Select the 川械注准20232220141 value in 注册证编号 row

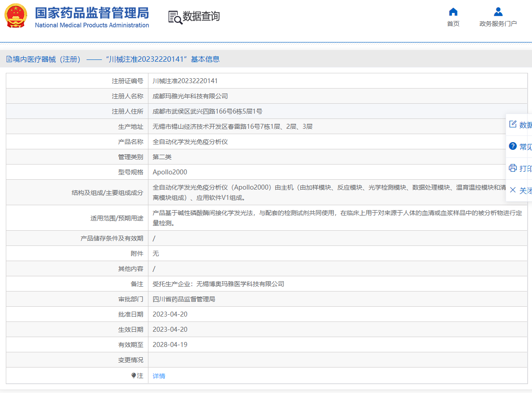185,81
